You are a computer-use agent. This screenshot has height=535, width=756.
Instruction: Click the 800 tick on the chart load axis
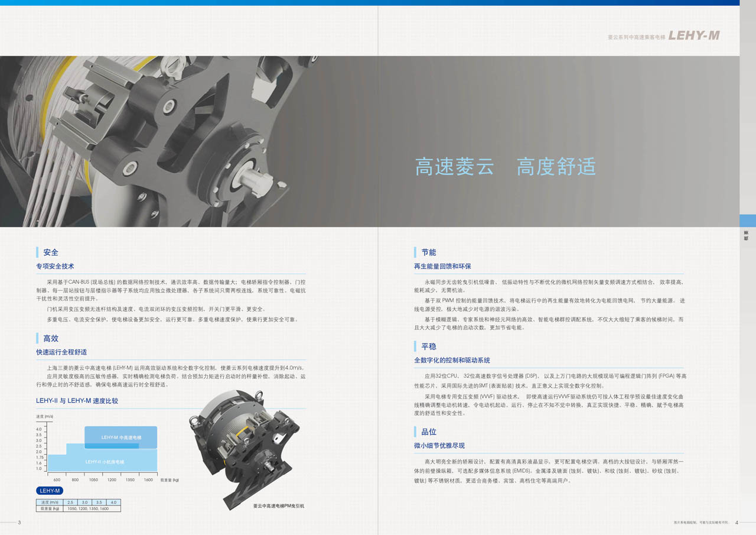(75, 480)
